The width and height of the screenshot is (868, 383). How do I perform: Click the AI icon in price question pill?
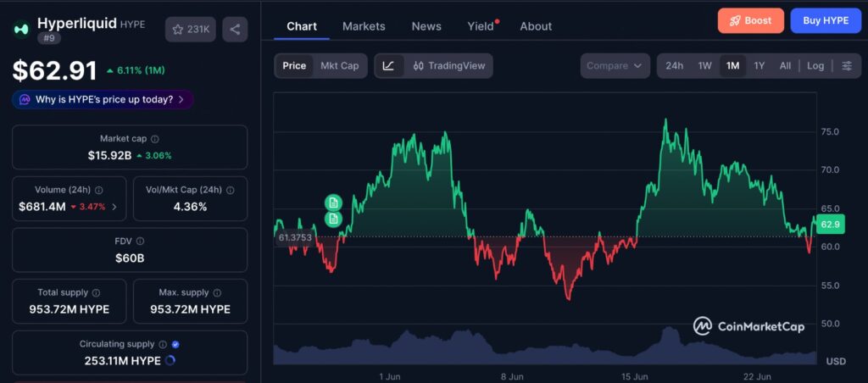[25, 100]
